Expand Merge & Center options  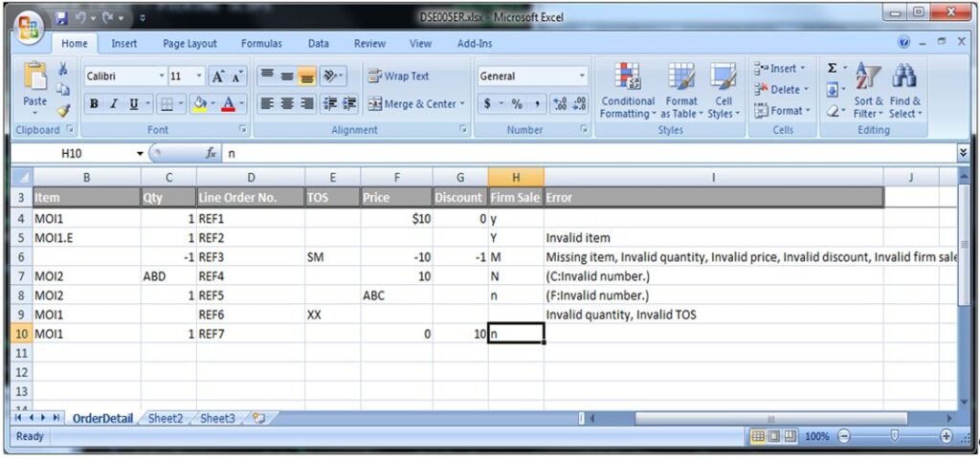click(x=462, y=104)
